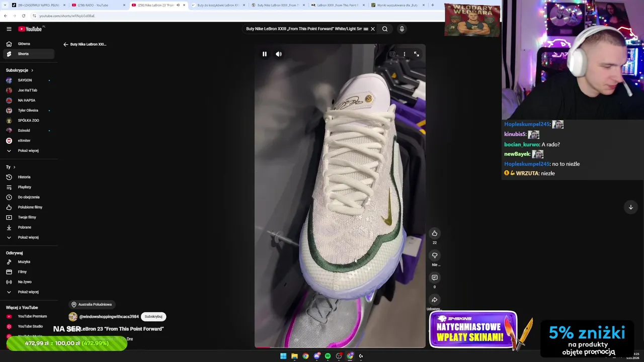644x362 pixels.
Task: Pause the Shorts video
Action: pos(265,54)
